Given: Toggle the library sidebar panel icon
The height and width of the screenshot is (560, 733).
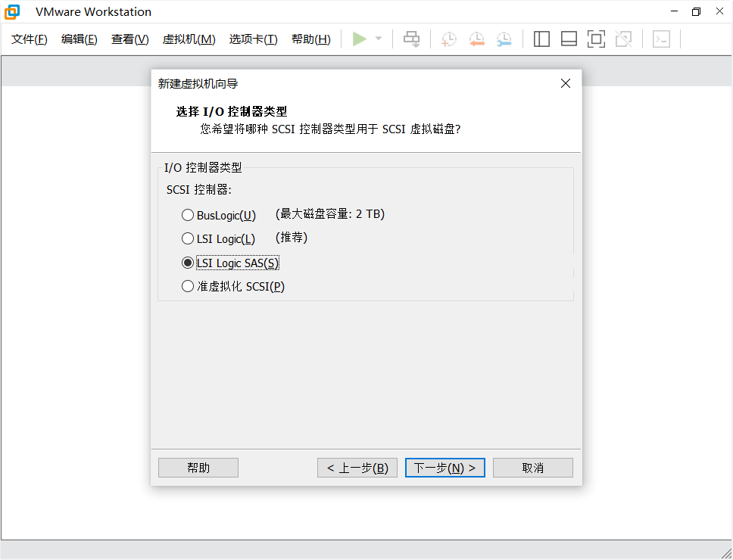Looking at the screenshot, I should tap(541, 39).
